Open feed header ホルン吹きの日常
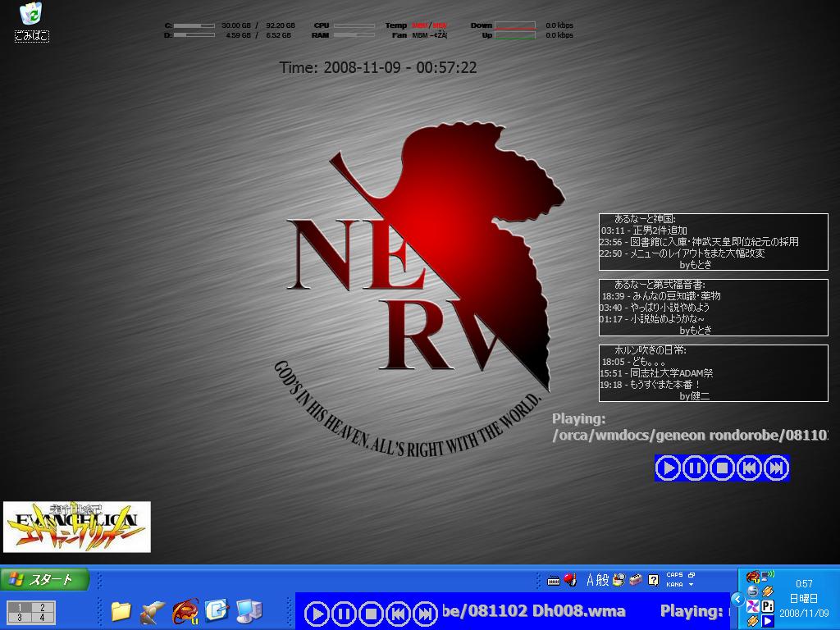The height and width of the screenshot is (630, 840). [650, 350]
